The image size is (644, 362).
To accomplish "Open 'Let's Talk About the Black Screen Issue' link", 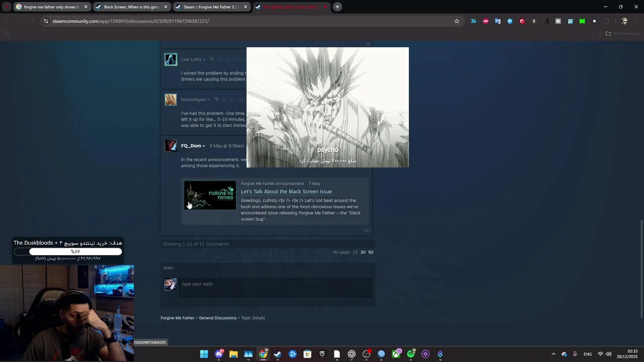I will pos(286,192).
